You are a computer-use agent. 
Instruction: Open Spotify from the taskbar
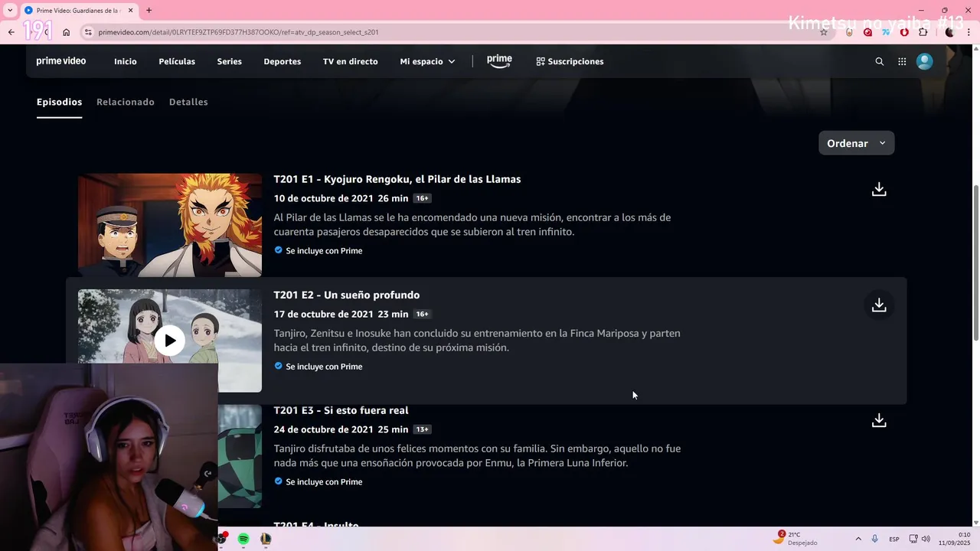click(243, 539)
